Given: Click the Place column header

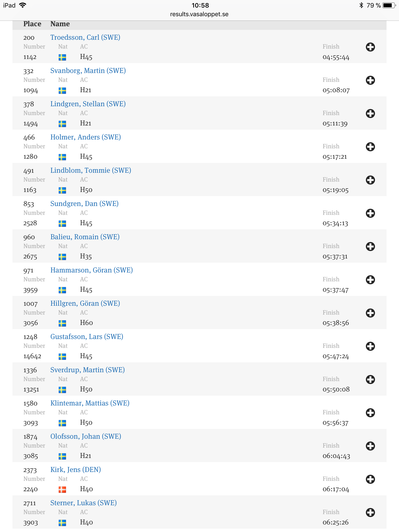Looking at the screenshot, I should 32,24.
